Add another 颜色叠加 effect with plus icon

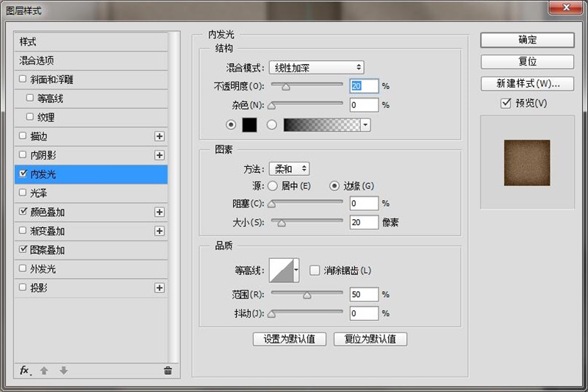click(x=159, y=213)
